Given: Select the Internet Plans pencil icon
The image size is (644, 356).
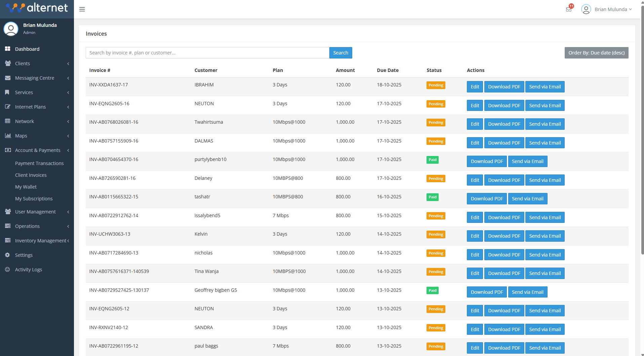Looking at the screenshot, I should 8,107.
